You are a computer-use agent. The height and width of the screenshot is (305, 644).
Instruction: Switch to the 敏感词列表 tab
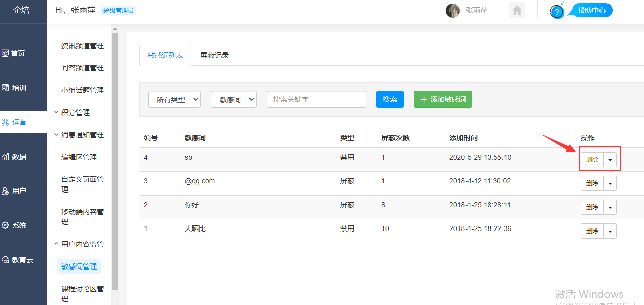165,55
